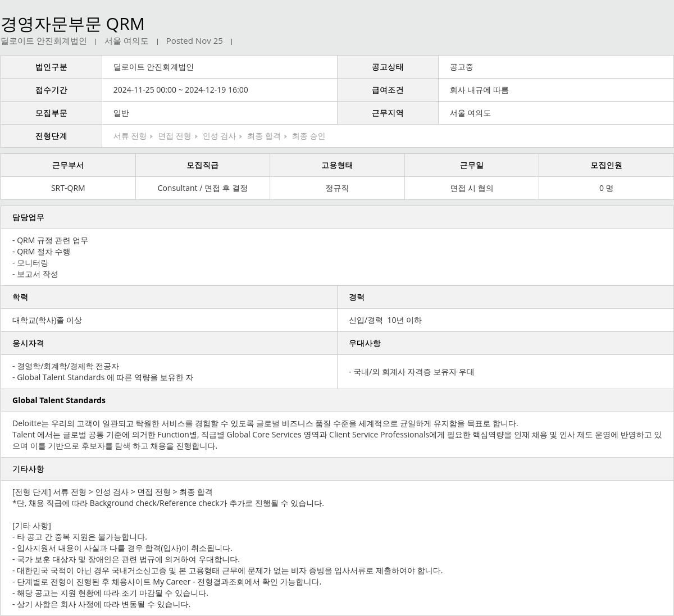The height and width of the screenshot is (616, 674).
Task: Click the 기타사항 section heading
Action: tap(28, 469)
